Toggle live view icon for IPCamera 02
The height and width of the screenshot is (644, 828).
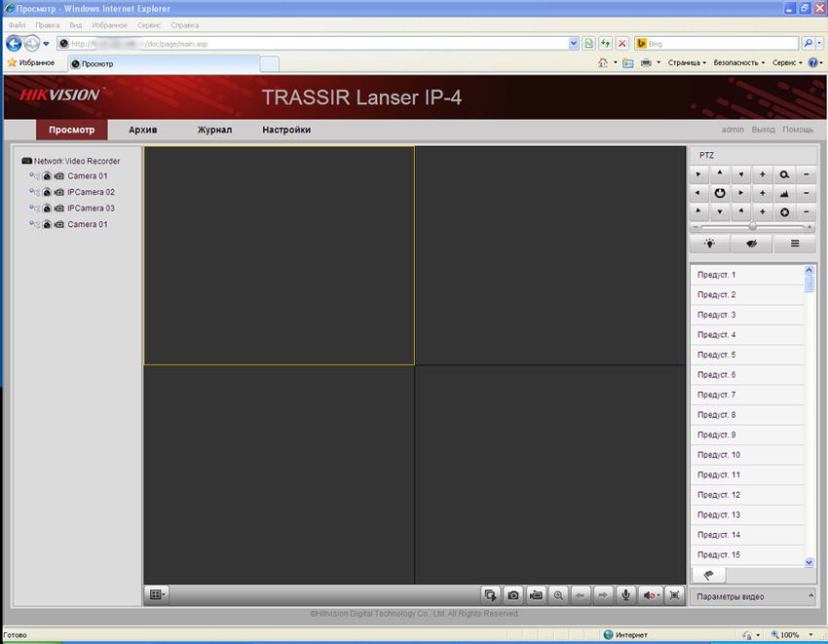[x=47, y=192]
